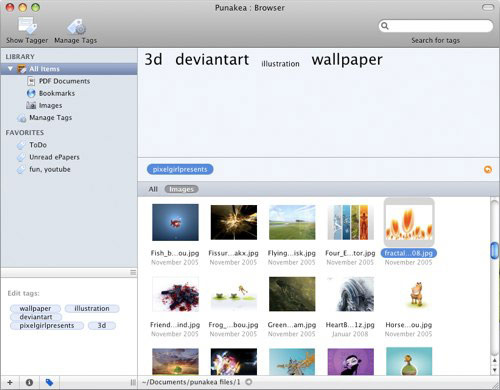
Task: Click the deviantart tag in Edit tags
Action: pyautogui.click(x=36, y=317)
